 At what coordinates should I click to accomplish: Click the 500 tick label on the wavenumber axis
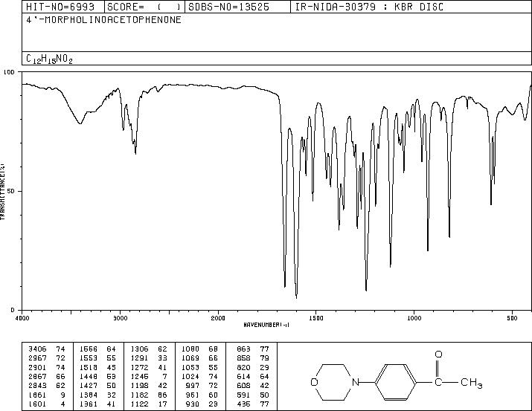click(x=513, y=318)
